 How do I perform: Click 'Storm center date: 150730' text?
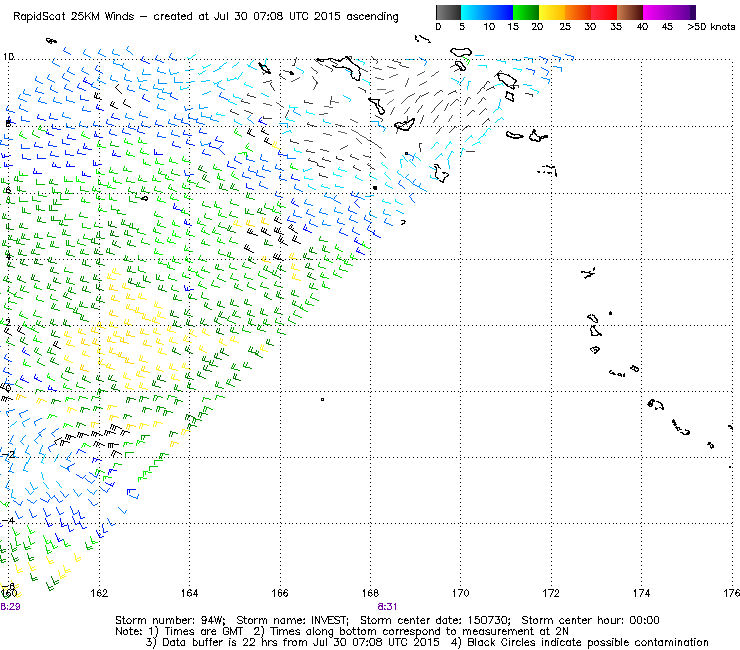[x=435, y=620]
